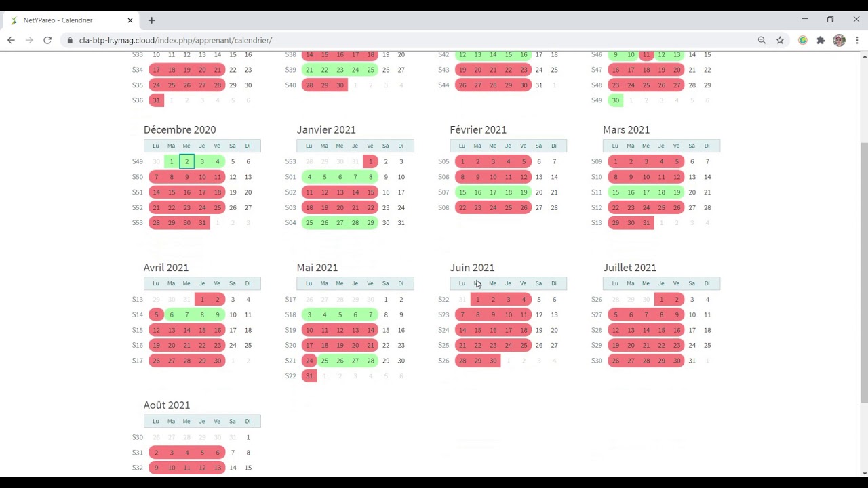Screen dimensions: 868x488
Task: Select day 22 in Juin 2021
Action: point(477,345)
